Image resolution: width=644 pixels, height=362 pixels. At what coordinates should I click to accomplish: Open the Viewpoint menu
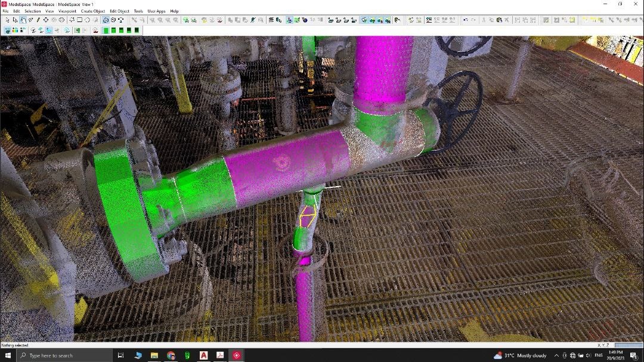(67, 11)
